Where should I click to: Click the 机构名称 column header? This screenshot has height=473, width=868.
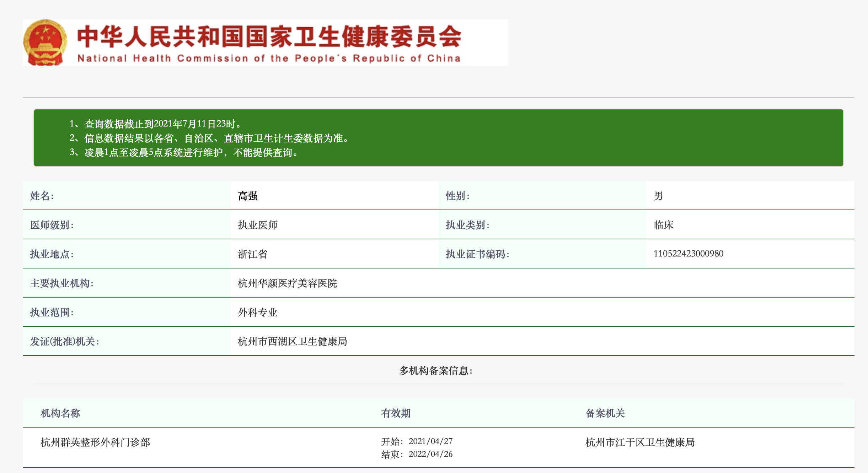point(60,413)
